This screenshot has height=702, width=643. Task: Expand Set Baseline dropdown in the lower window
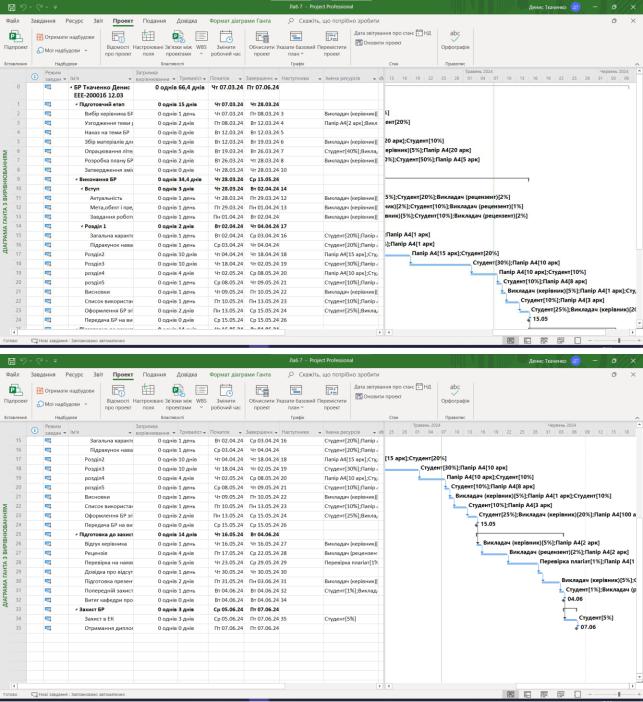[302, 407]
